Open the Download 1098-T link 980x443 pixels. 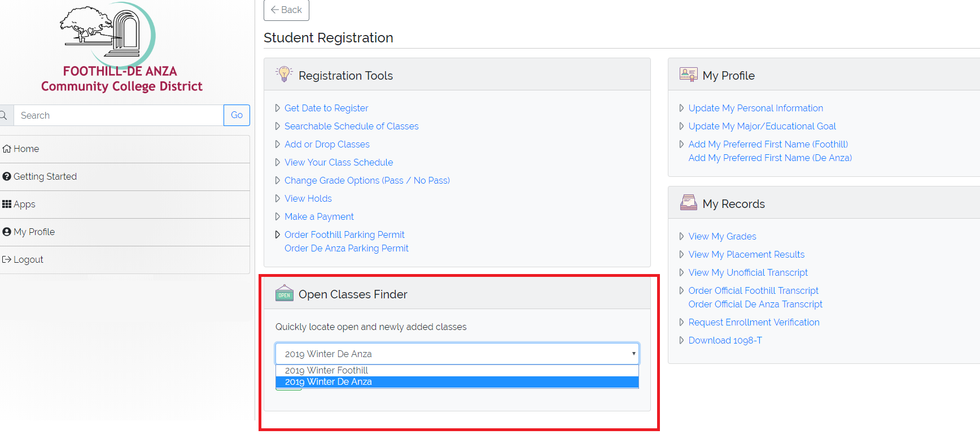[x=725, y=340]
